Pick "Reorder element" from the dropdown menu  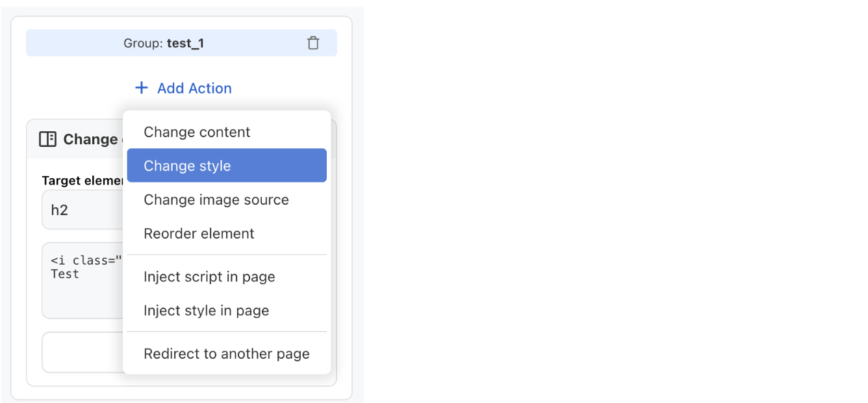pos(198,233)
